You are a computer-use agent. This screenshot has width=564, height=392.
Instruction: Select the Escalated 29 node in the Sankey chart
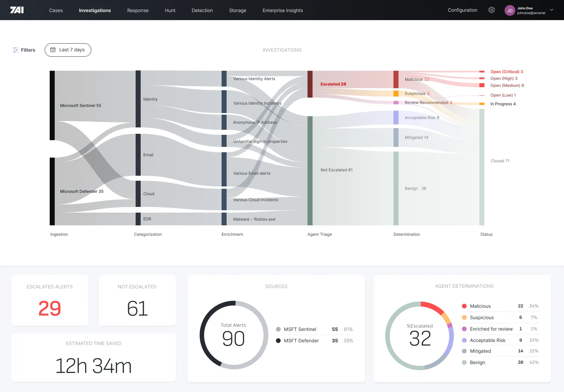[x=333, y=84]
